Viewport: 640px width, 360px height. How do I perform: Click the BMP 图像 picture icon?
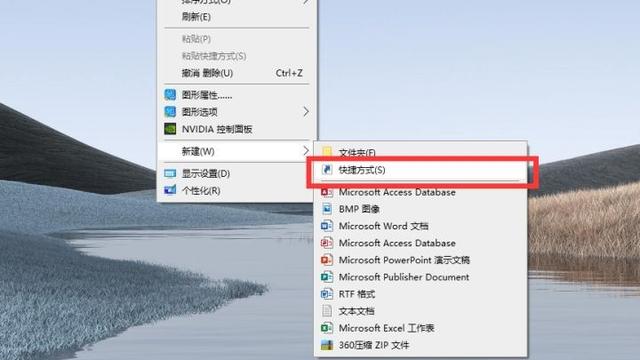(327, 209)
